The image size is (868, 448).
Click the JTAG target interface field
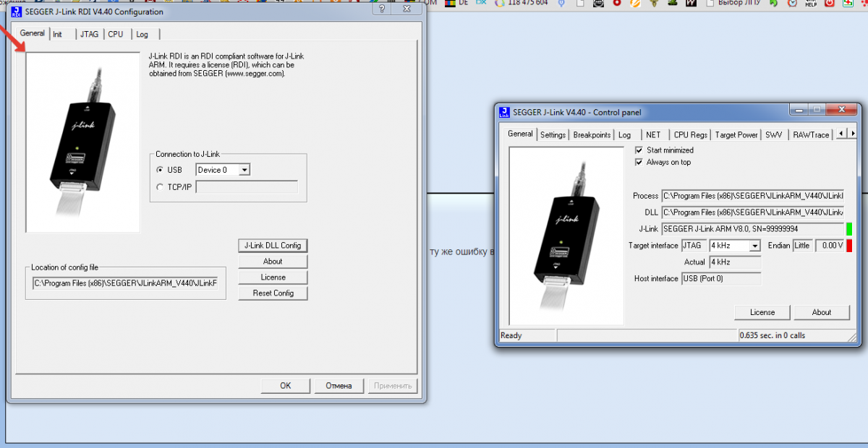pos(694,246)
